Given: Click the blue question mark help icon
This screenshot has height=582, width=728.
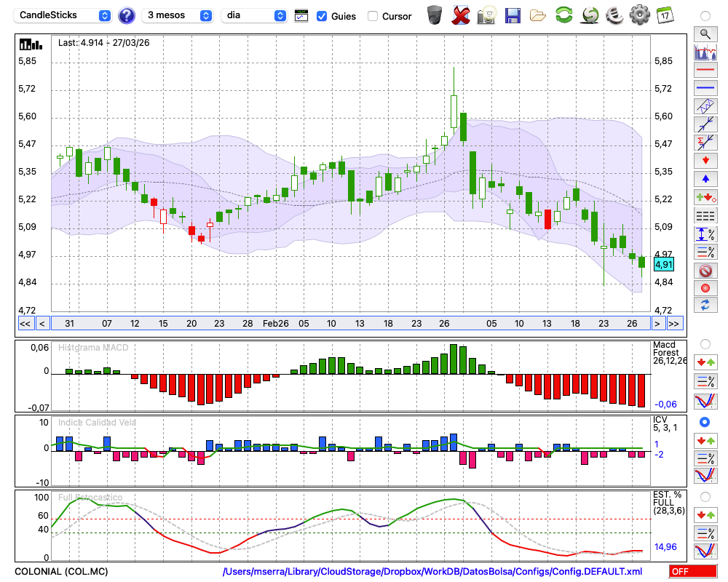Looking at the screenshot, I should click(x=127, y=15).
